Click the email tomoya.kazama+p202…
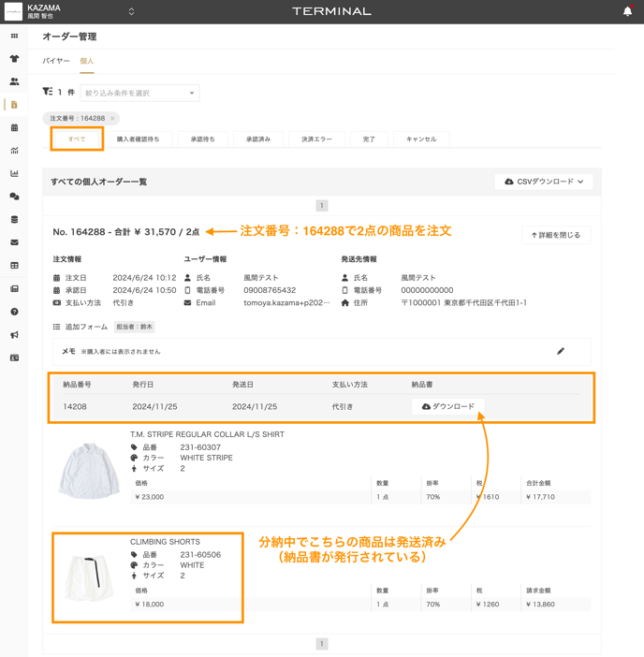Viewport: 644px width, 657px height. 286,303
